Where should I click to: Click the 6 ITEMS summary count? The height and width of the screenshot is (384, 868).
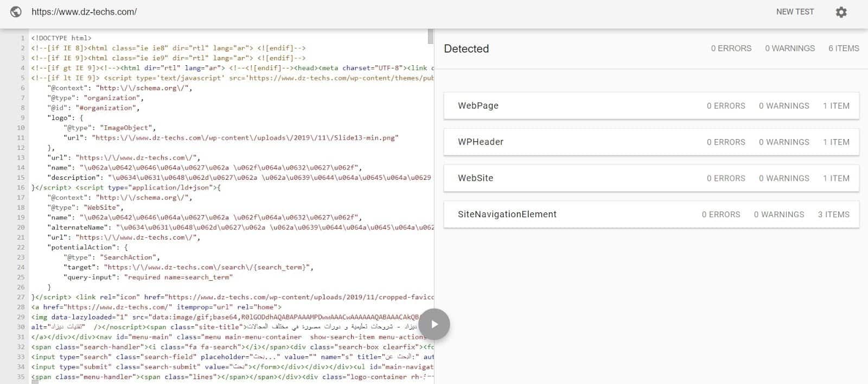coord(844,48)
